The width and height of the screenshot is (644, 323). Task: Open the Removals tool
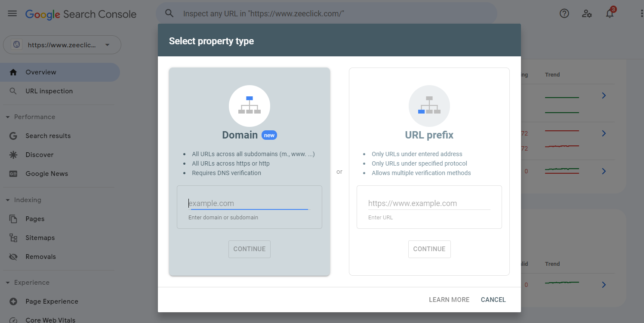point(41,256)
